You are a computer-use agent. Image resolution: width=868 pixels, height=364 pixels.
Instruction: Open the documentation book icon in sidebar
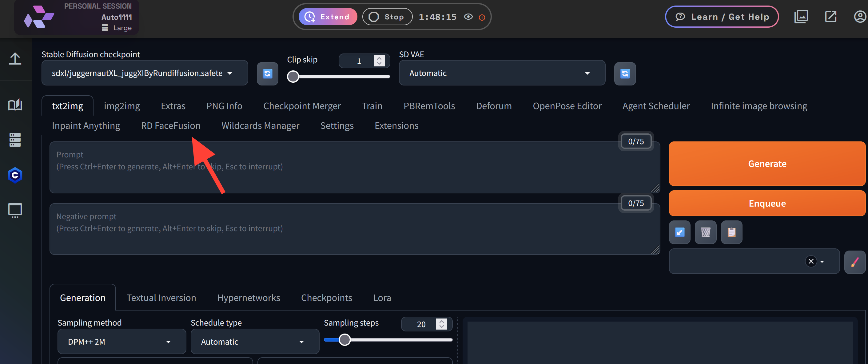tap(15, 105)
